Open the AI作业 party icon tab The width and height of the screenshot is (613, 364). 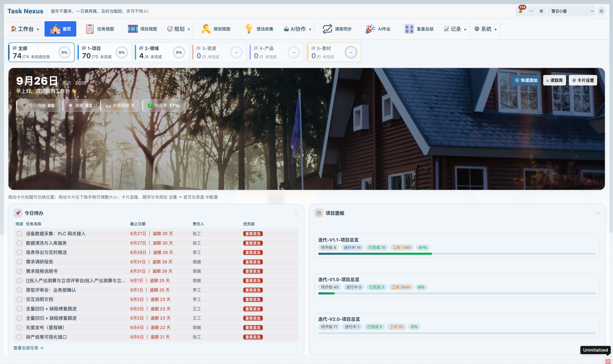click(378, 29)
